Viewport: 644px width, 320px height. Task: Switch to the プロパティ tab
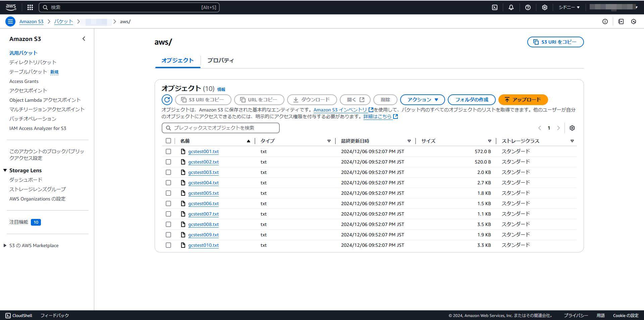click(x=220, y=60)
